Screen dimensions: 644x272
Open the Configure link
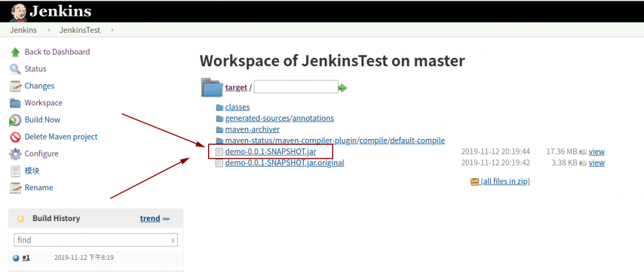point(41,154)
